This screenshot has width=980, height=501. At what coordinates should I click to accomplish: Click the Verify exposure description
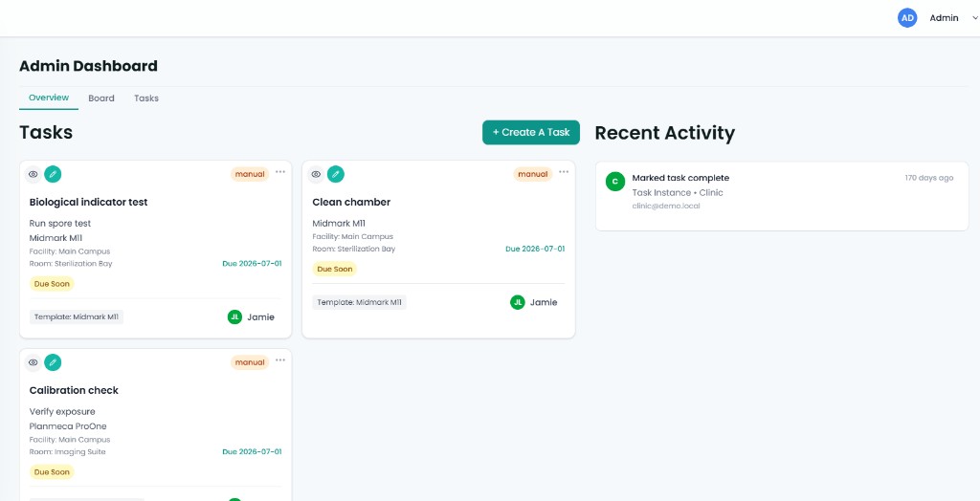point(62,411)
